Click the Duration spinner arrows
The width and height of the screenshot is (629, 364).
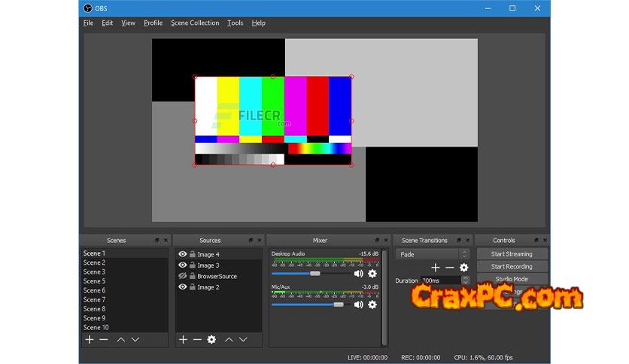(465, 281)
